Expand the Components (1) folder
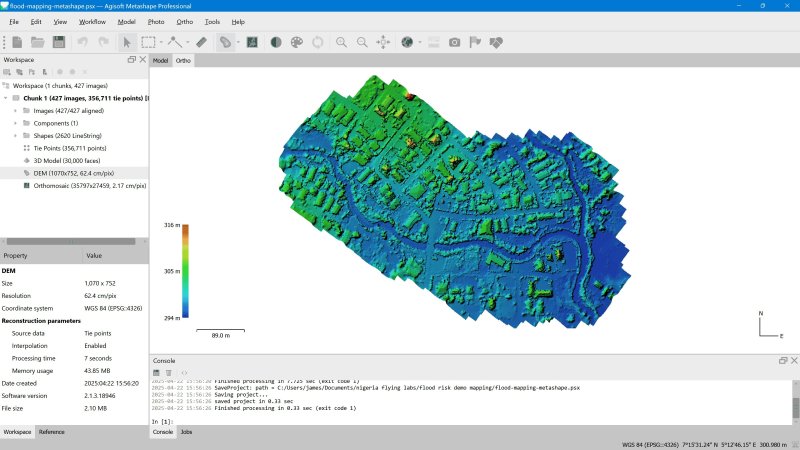This screenshot has width=800, height=450. [15, 123]
